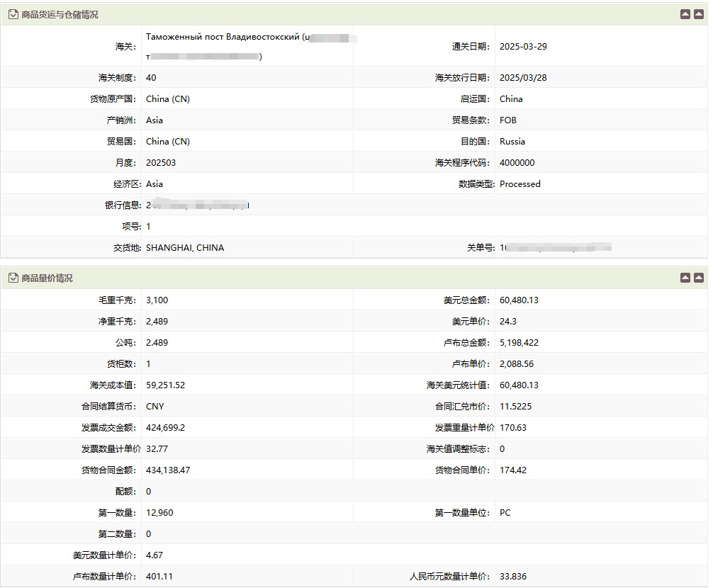Select the 商品量价情况 panel title
The height and width of the screenshot is (588, 713).
(x=47, y=278)
